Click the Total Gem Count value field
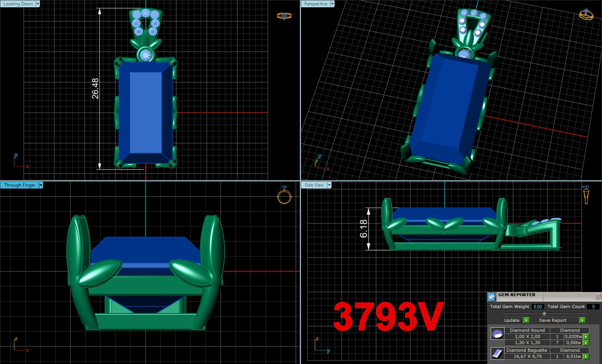The image size is (602, 364). tap(593, 307)
